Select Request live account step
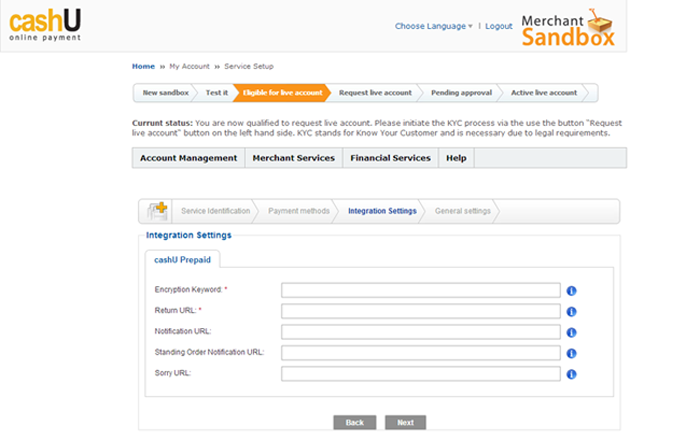The height and width of the screenshot is (440, 700). 375,93
